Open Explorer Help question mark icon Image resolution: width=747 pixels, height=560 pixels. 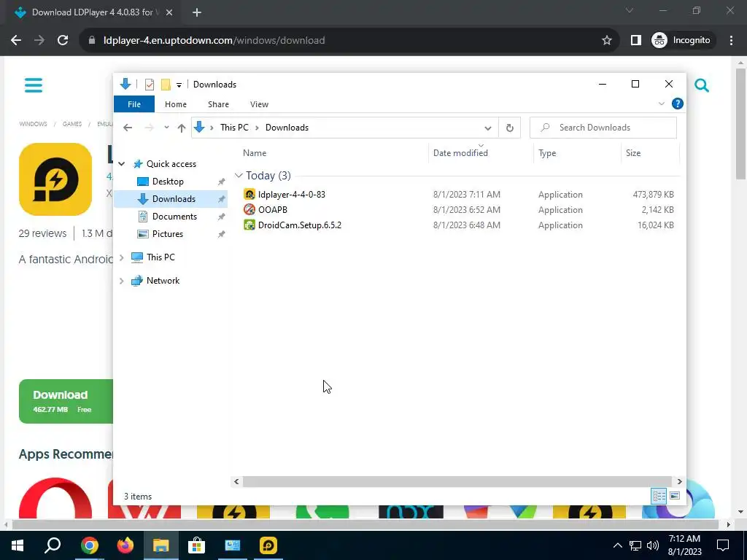point(678,104)
